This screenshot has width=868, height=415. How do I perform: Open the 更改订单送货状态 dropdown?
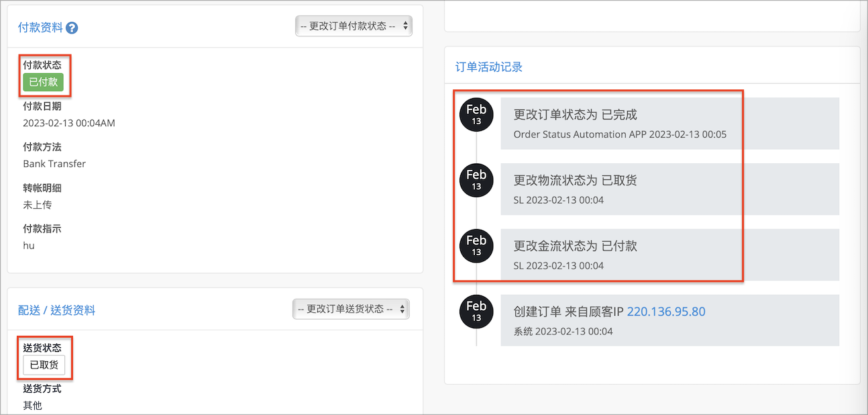pos(351,309)
